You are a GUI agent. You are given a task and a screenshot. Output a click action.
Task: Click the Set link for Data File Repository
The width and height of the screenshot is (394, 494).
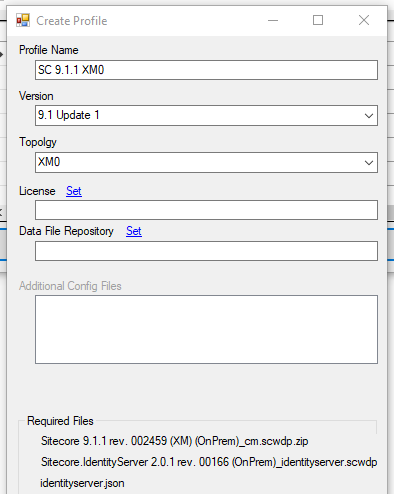point(134,231)
